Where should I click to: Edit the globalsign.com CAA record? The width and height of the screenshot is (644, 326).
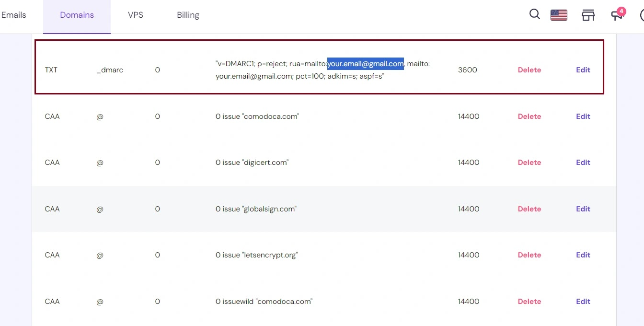(x=583, y=209)
